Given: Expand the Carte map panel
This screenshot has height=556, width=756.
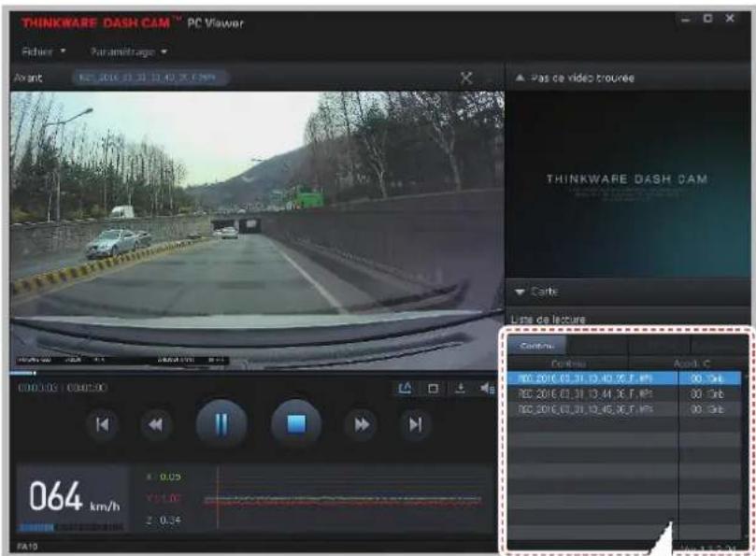Looking at the screenshot, I should 520,292.
